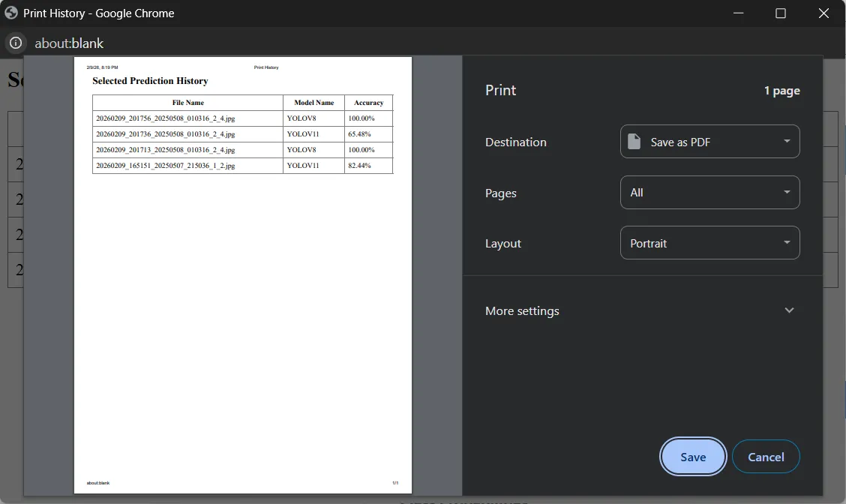846x504 pixels.
Task: Click the PDF document icon in Destination field
Action: tap(634, 142)
